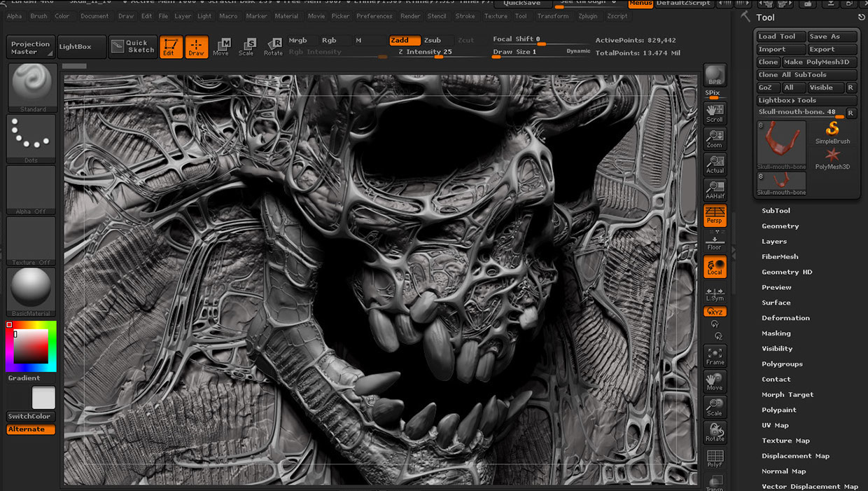Open the Standard brush thumbnail

click(31, 88)
